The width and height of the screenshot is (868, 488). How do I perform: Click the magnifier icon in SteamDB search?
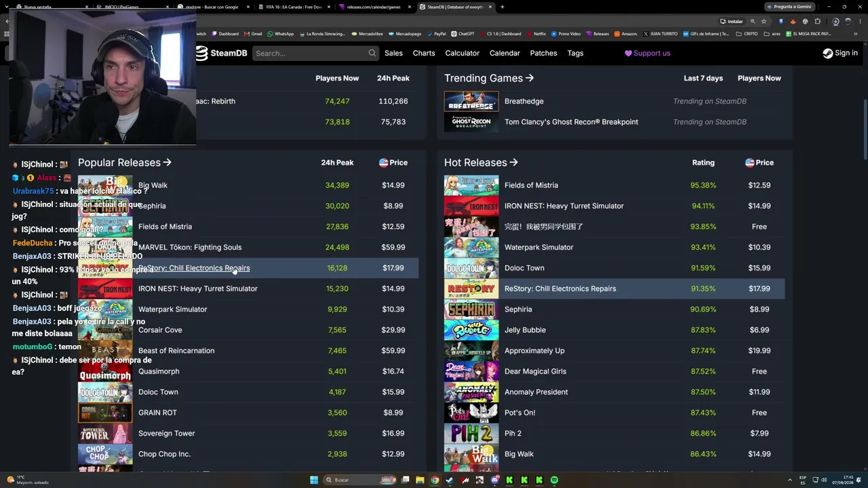372,53
